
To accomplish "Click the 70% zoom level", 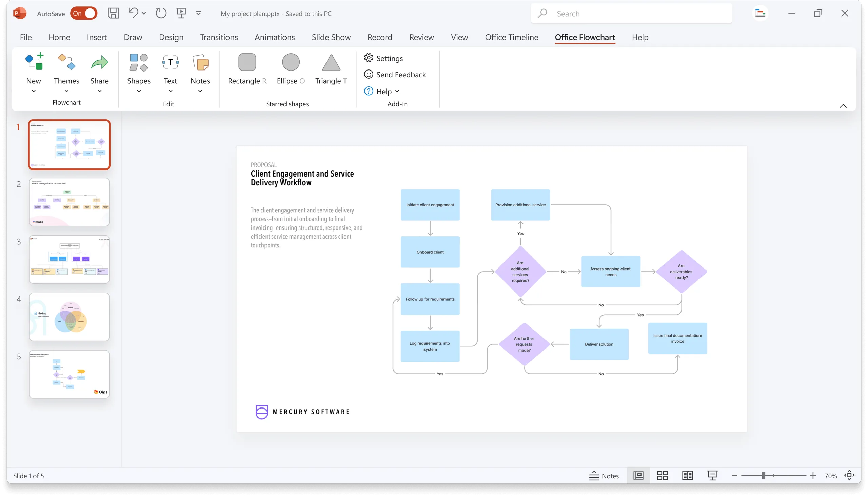I will coord(830,476).
